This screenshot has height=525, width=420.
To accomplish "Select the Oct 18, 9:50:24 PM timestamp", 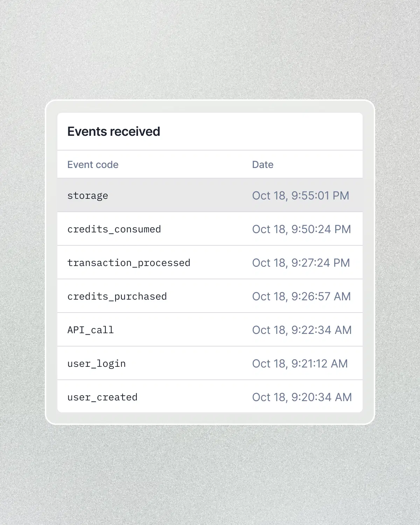I will tap(302, 229).
